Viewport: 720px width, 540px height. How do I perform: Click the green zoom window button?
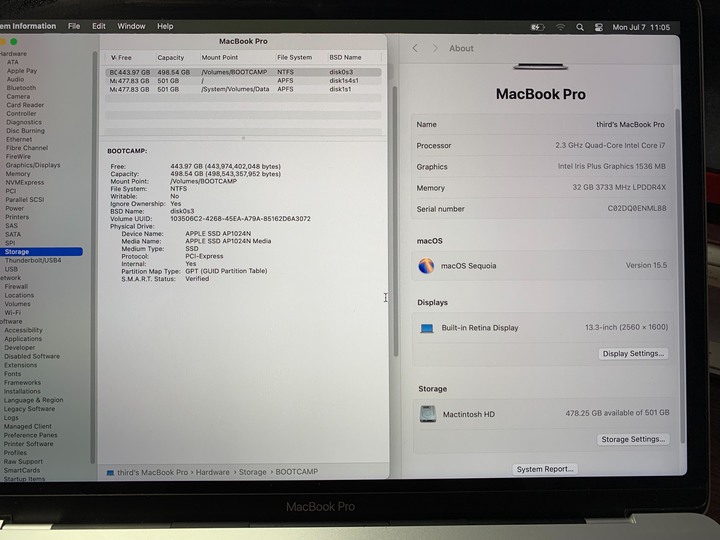[14, 42]
